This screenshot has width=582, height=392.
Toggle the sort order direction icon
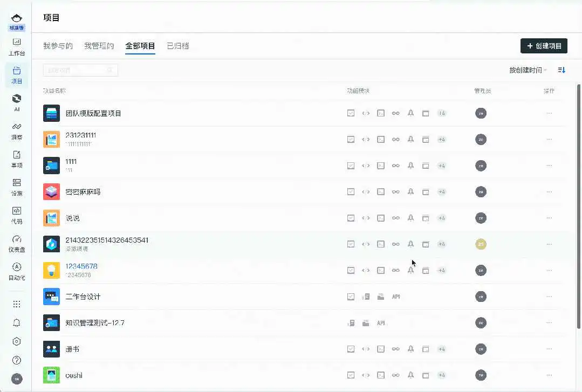click(562, 70)
